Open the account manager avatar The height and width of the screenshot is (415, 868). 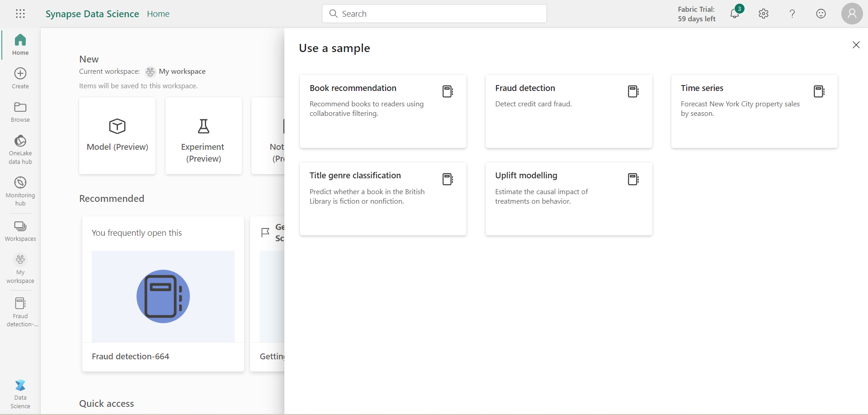point(852,14)
